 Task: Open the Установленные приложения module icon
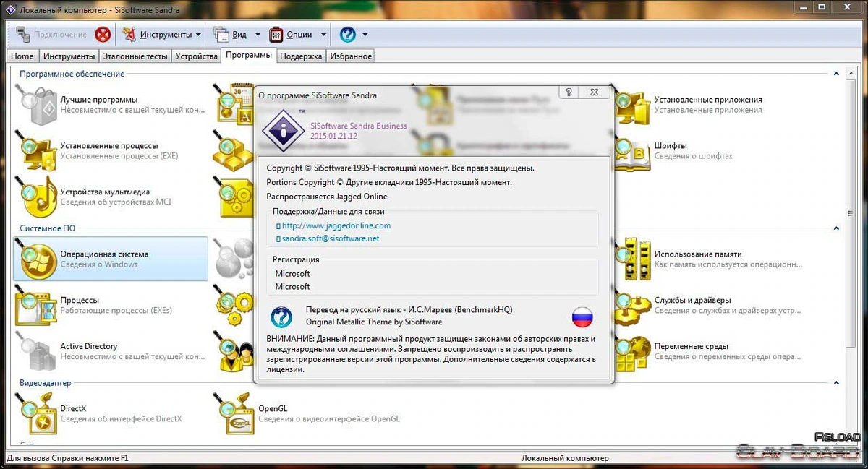pyautogui.click(x=630, y=105)
